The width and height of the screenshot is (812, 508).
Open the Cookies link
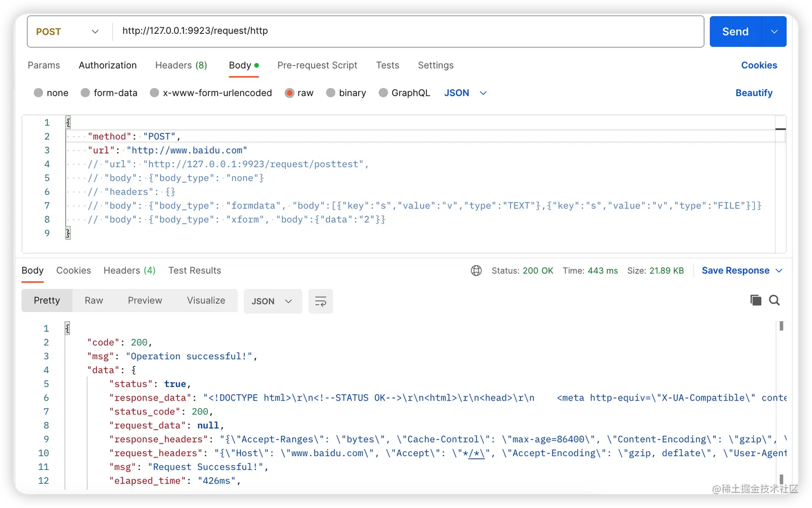point(759,65)
